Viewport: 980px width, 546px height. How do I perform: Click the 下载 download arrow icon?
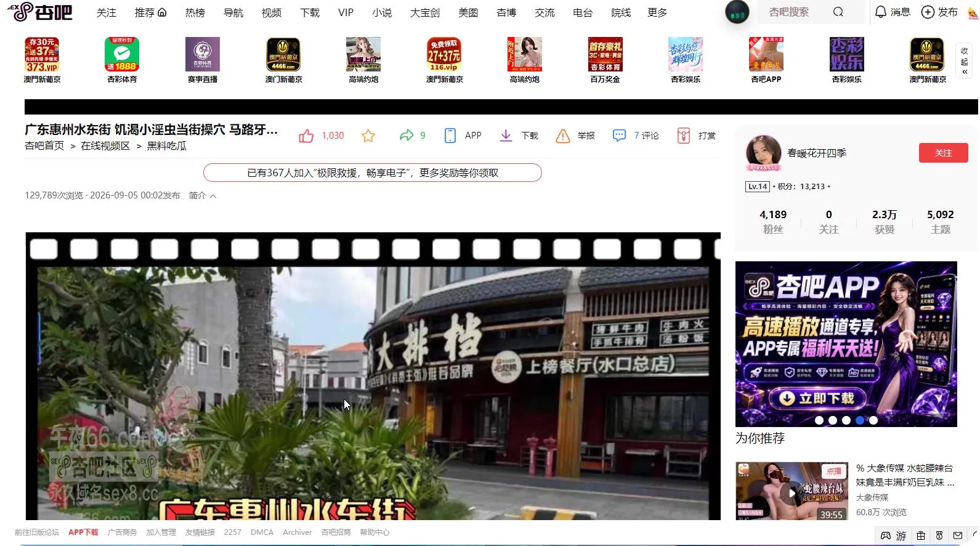coord(506,136)
